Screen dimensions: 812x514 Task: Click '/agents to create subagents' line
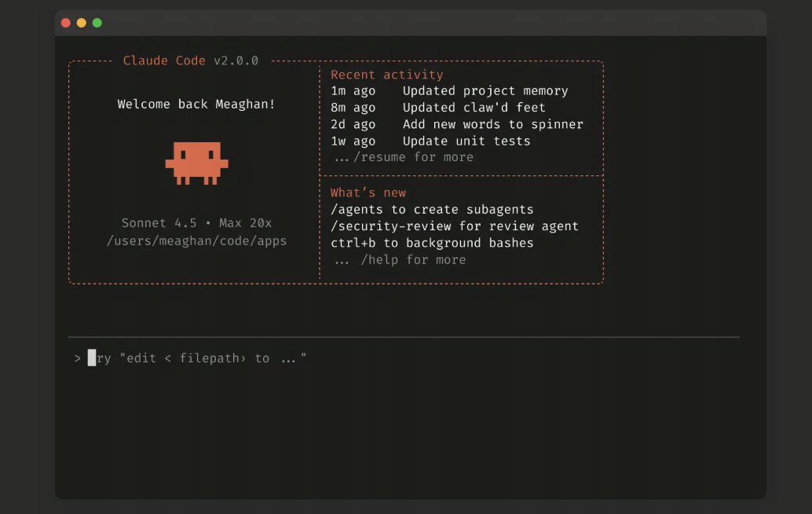(x=432, y=209)
